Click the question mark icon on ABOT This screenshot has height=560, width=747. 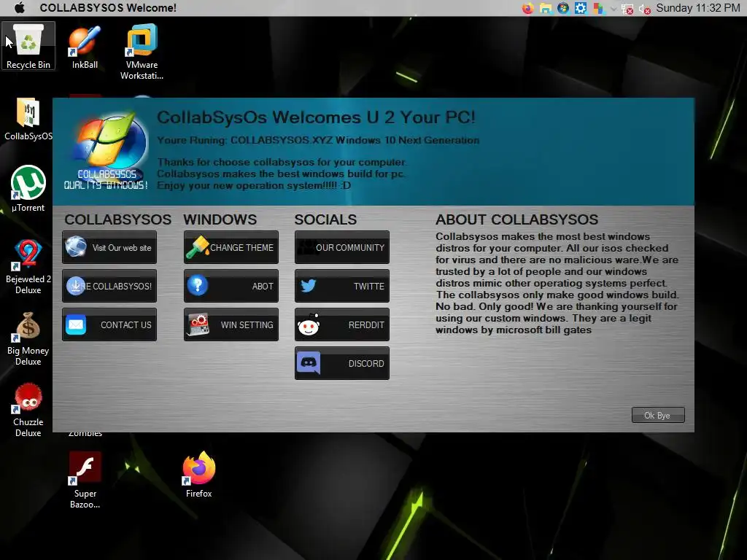tap(197, 285)
